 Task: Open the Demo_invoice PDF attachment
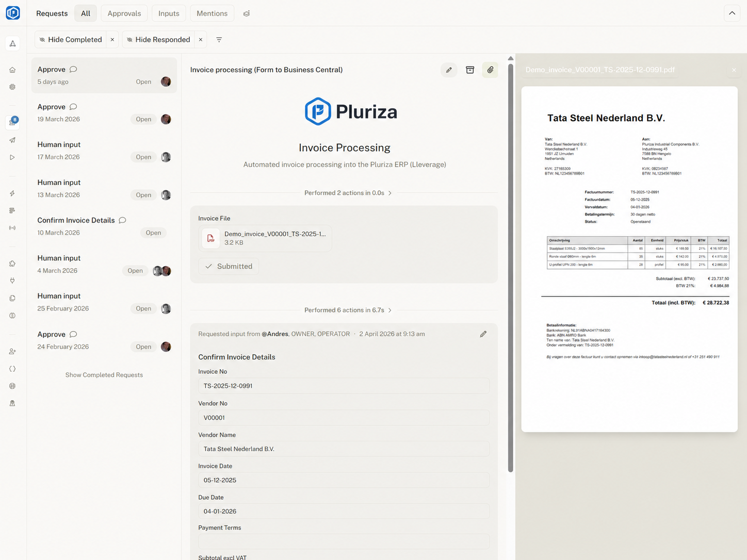pos(265,238)
